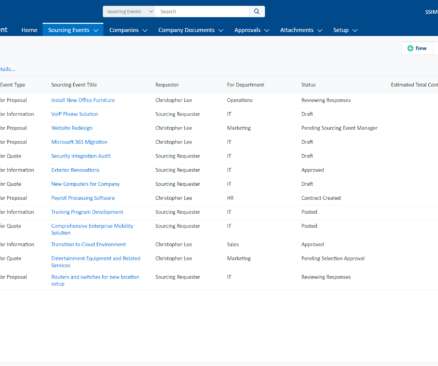Open Install New Office Furniture event
The height and width of the screenshot is (366, 438).
pyautogui.click(x=83, y=100)
